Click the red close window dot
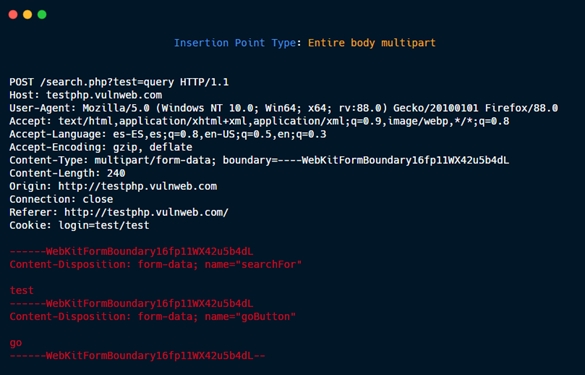 point(13,15)
